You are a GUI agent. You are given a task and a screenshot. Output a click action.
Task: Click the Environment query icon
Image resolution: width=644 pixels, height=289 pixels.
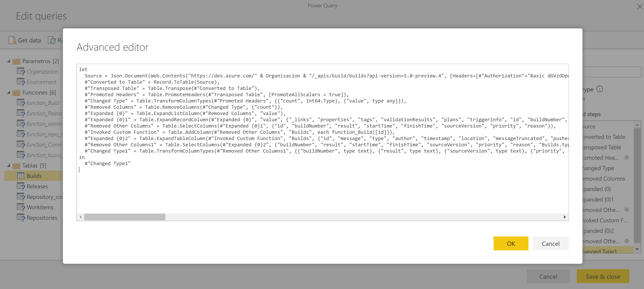click(21, 82)
